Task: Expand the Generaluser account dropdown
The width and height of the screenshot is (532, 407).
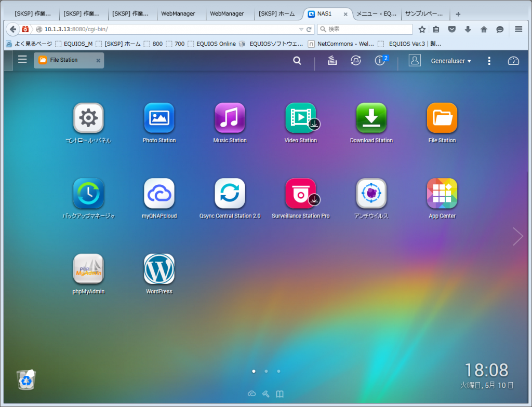Action: (x=451, y=61)
